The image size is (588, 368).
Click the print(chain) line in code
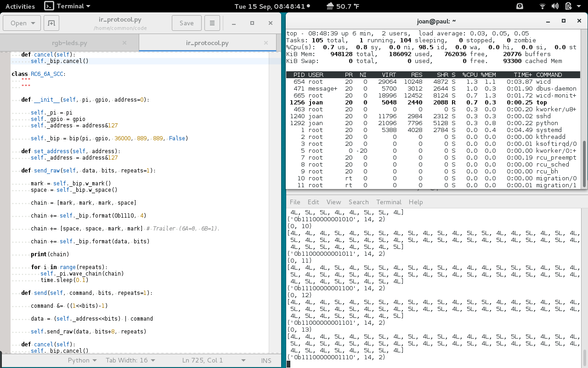[50, 254]
